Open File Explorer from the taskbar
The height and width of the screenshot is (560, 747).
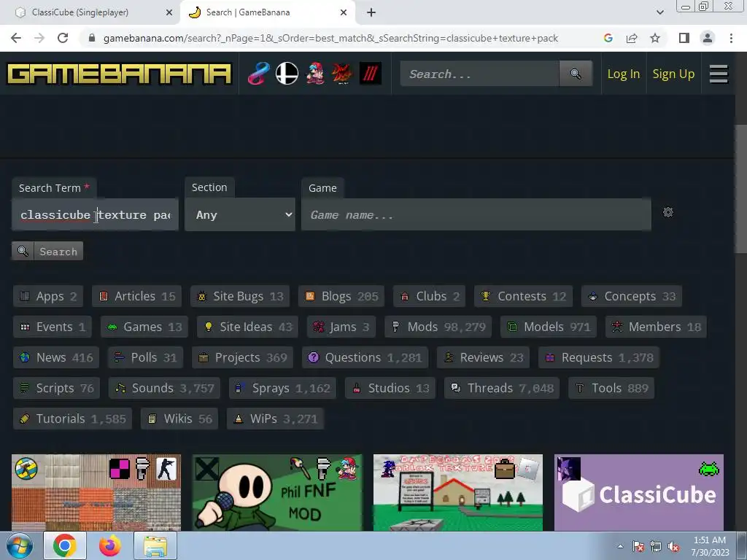pyautogui.click(x=155, y=545)
